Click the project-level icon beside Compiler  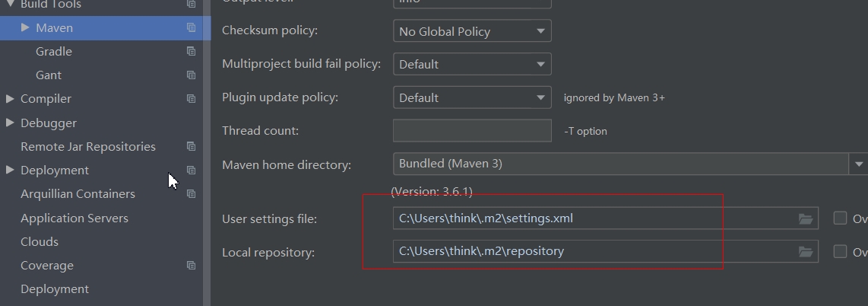click(191, 99)
